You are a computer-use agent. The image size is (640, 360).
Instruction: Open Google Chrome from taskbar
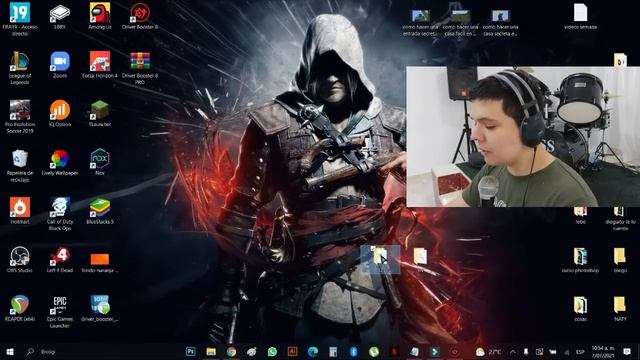click(231, 351)
